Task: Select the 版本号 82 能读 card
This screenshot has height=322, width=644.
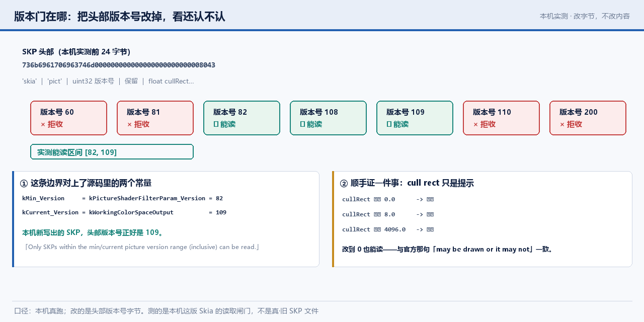Action: (242, 118)
